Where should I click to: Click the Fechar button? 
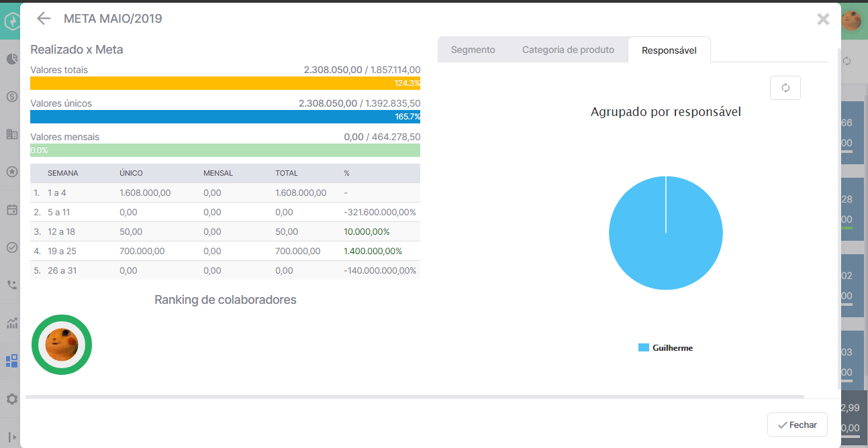798,425
